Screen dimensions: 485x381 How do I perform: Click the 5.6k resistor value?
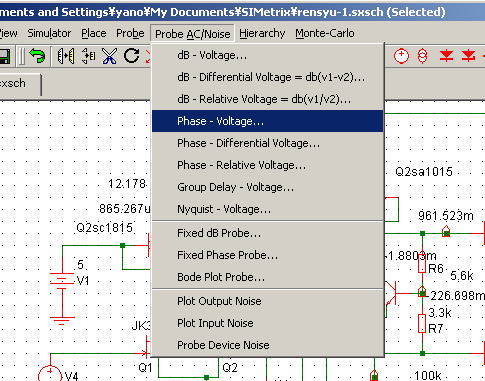[x=462, y=276]
